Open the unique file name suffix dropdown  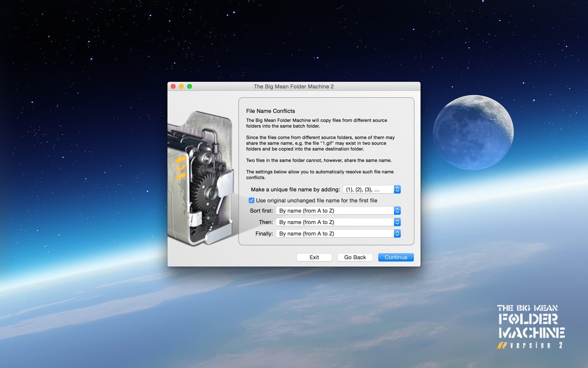pyautogui.click(x=372, y=190)
